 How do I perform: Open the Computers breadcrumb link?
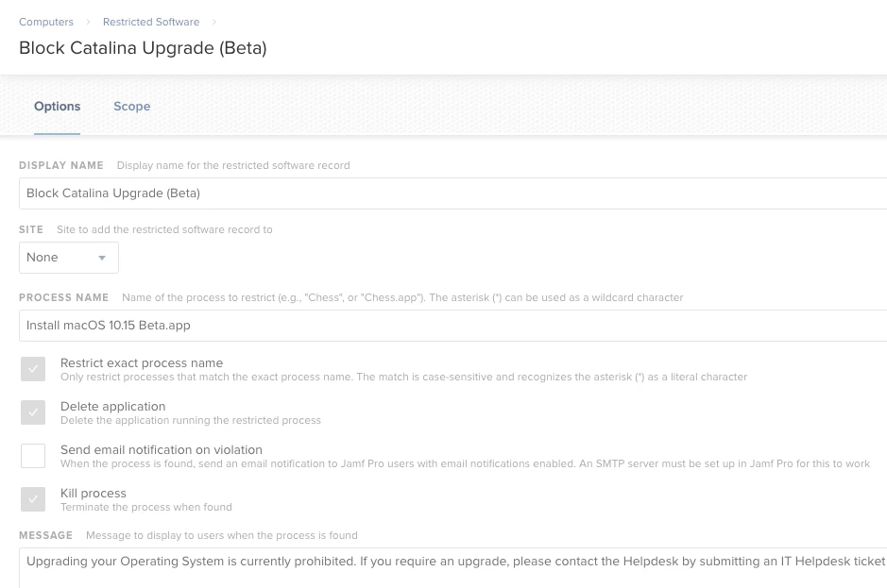(x=46, y=22)
